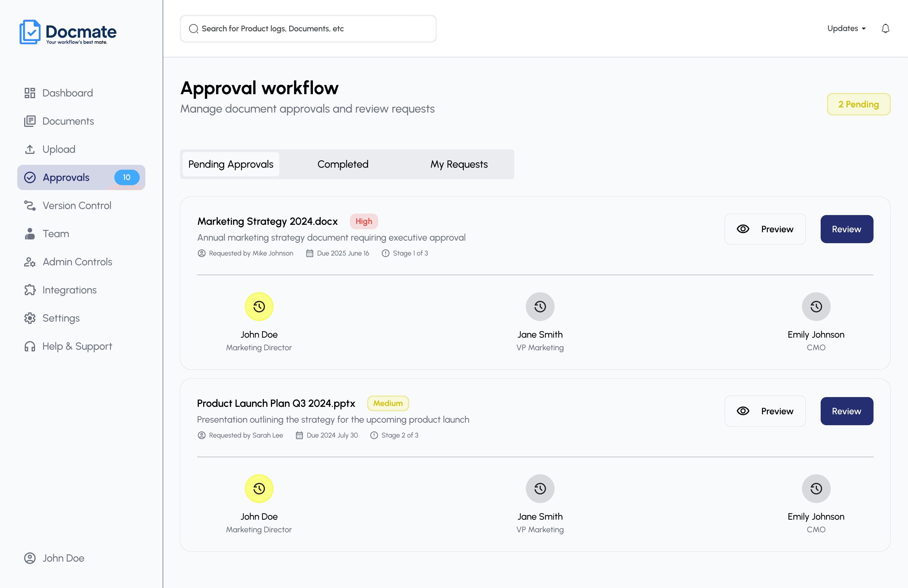Open Dashboard from the sidebar
908x588 pixels.
pos(59,93)
